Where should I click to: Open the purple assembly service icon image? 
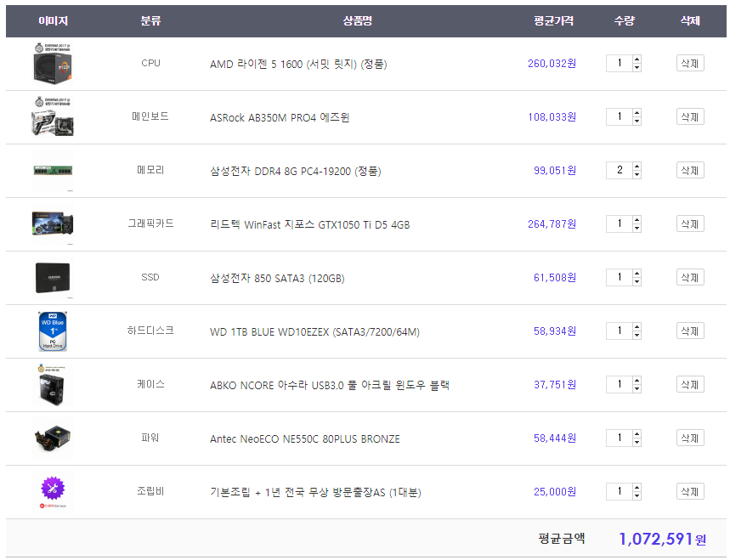pyautogui.click(x=53, y=492)
